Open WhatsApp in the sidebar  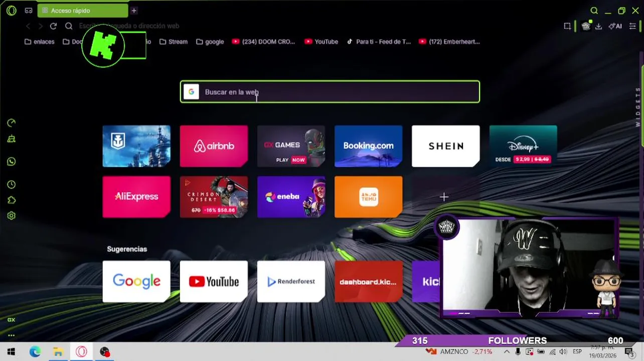[x=11, y=161]
